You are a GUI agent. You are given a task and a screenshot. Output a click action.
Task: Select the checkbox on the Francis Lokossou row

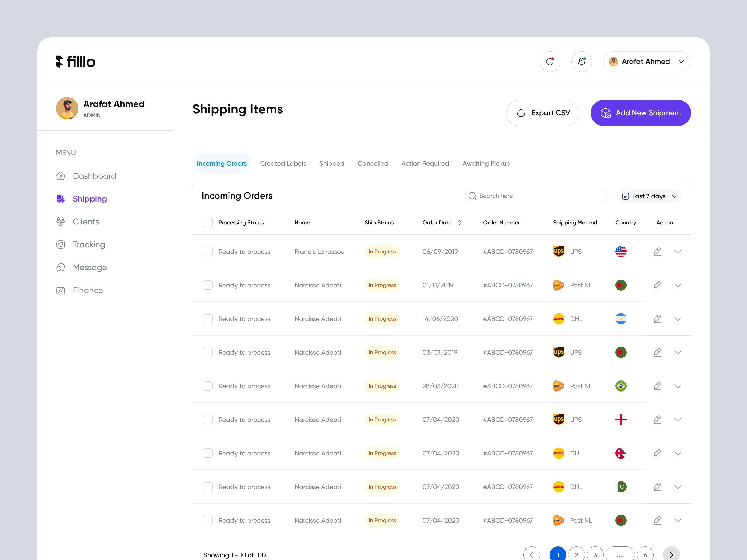coord(208,252)
